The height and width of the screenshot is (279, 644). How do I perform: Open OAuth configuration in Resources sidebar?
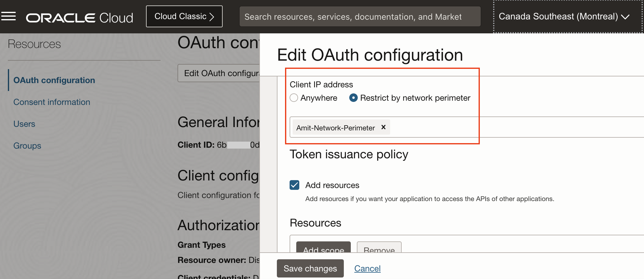tap(54, 80)
